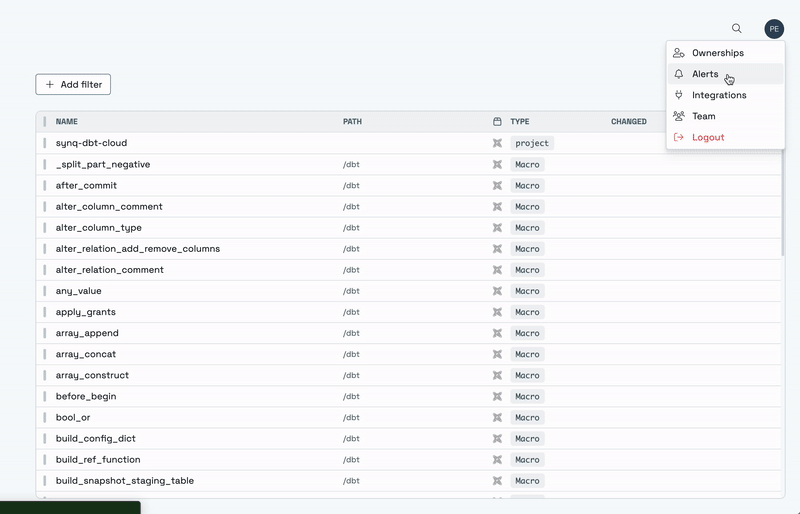Open the bool_or macro
800x514 pixels.
[x=73, y=418]
